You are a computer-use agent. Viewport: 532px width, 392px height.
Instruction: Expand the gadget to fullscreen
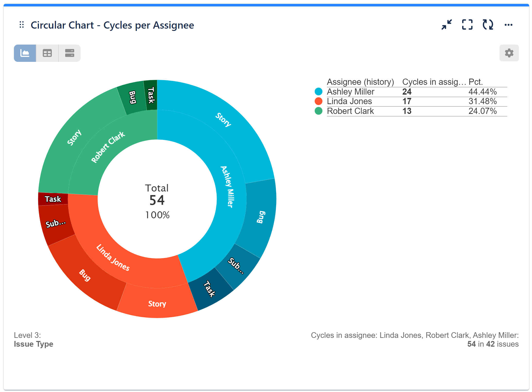(467, 25)
